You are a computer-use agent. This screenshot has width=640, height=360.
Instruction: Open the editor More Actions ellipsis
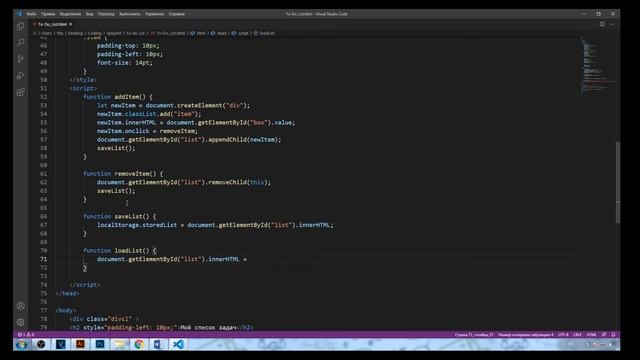612,24
